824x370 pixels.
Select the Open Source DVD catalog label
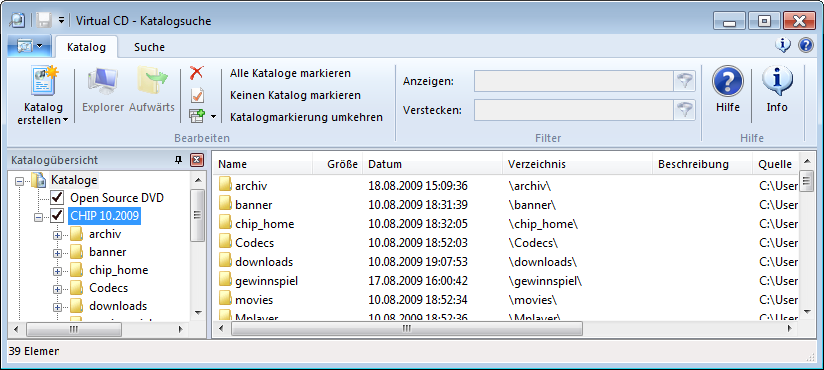click(x=117, y=198)
